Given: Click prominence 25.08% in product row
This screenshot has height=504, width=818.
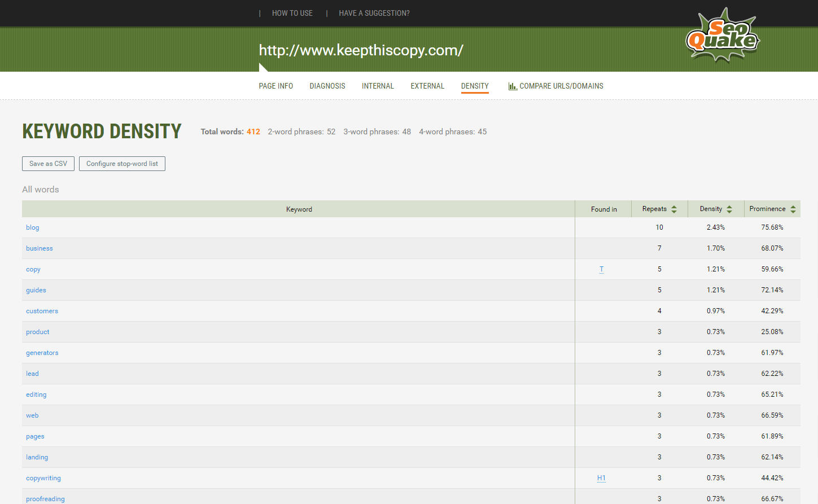Looking at the screenshot, I should coord(772,332).
